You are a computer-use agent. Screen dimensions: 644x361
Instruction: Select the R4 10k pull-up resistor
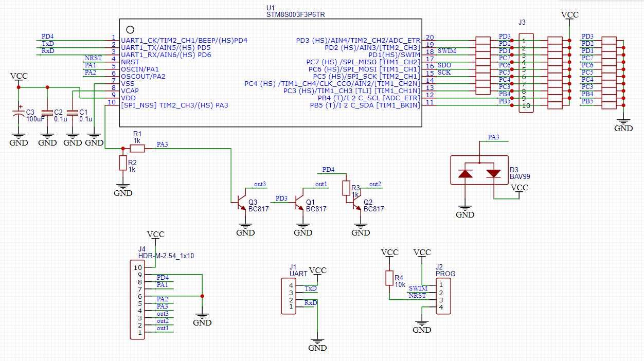pos(389,278)
